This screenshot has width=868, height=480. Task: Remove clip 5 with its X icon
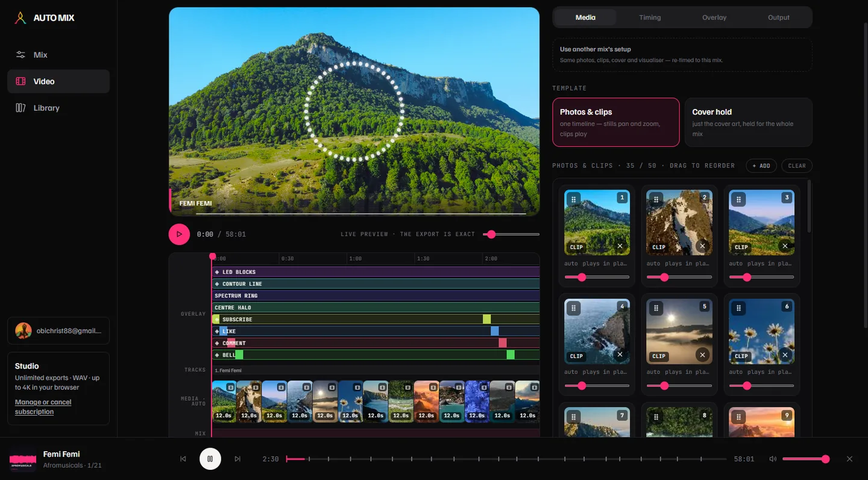(702, 355)
